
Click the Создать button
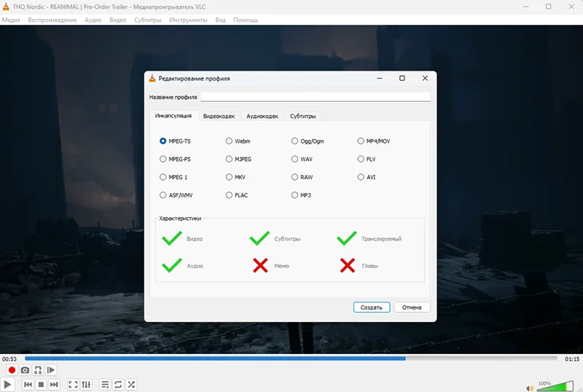(372, 307)
